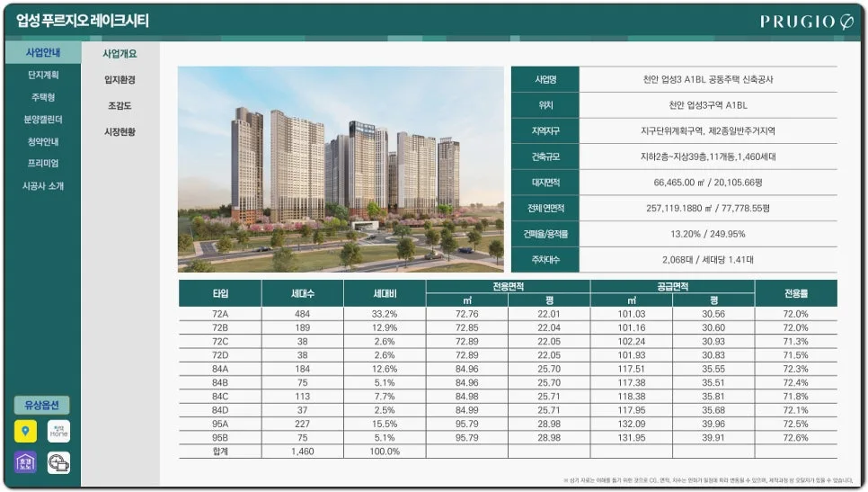Click '2,068대 / 세대당 1.41대' value
The height and width of the screenshot is (492, 868).
coord(708,259)
